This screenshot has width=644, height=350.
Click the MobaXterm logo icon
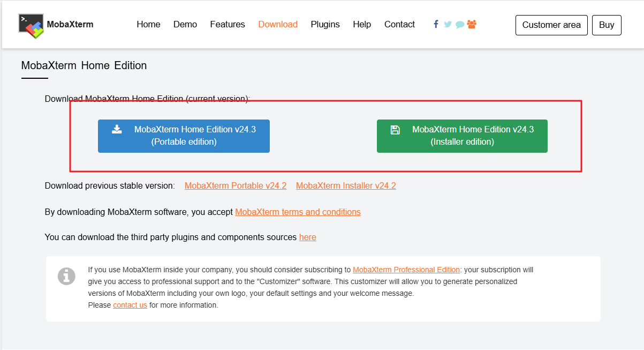[31, 26]
